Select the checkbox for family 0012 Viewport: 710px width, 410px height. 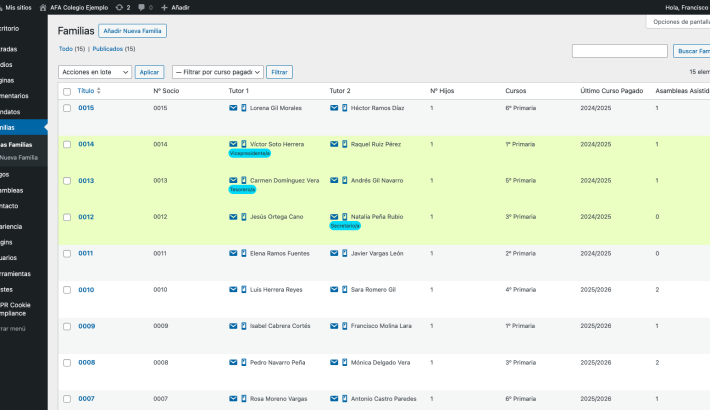tap(67, 217)
